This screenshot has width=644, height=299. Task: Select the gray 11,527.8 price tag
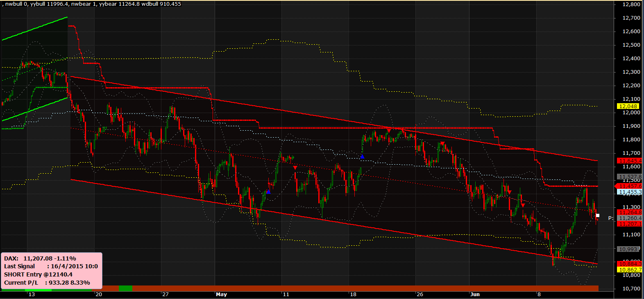click(x=629, y=177)
